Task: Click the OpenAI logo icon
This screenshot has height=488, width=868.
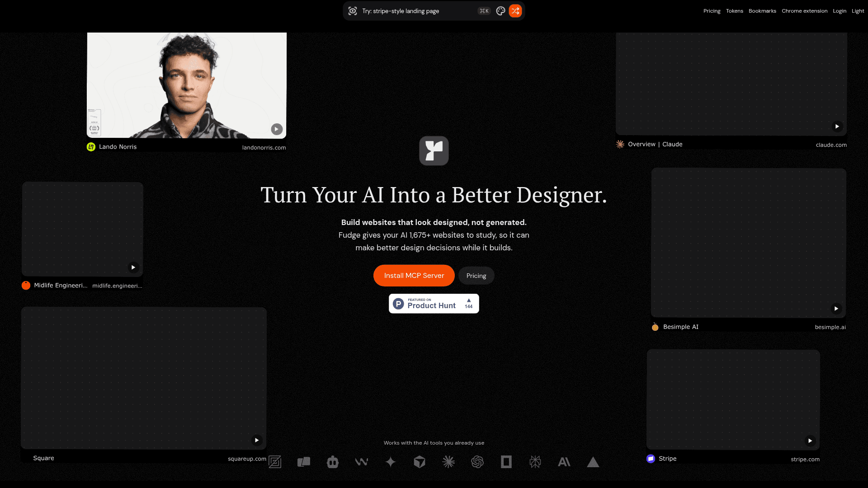Action: tap(477, 462)
